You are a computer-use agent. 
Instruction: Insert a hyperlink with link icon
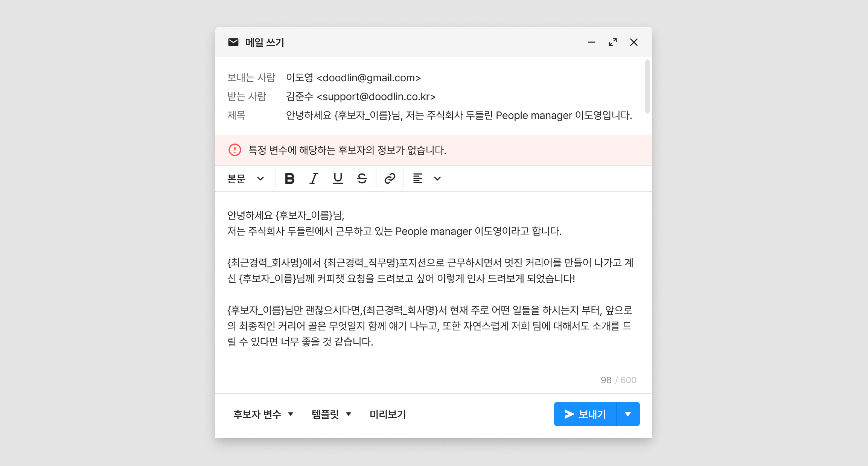pyautogui.click(x=390, y=178)
